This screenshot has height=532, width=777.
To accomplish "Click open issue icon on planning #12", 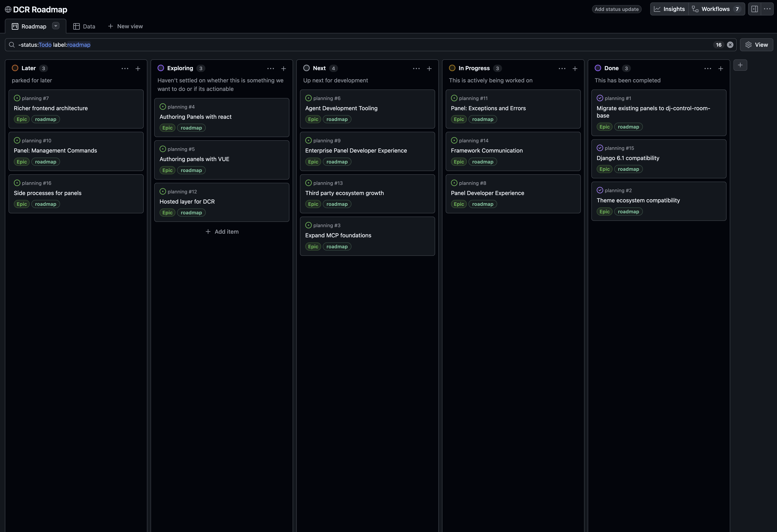I will tap(163, 192).
